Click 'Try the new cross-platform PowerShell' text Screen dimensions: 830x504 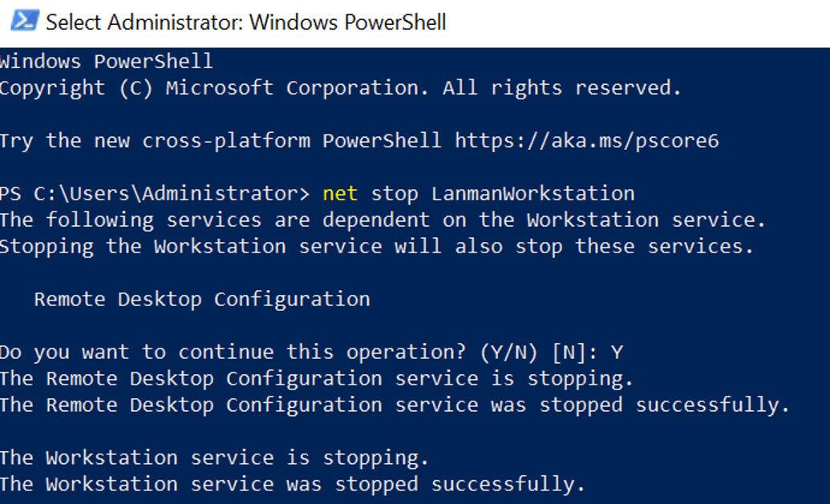(x=221, y=141)
